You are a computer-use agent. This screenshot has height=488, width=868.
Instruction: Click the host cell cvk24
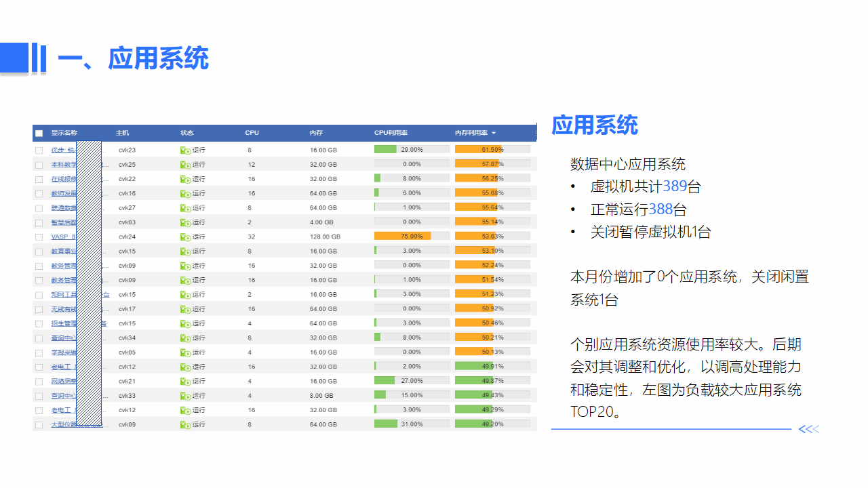pos(127,237)
